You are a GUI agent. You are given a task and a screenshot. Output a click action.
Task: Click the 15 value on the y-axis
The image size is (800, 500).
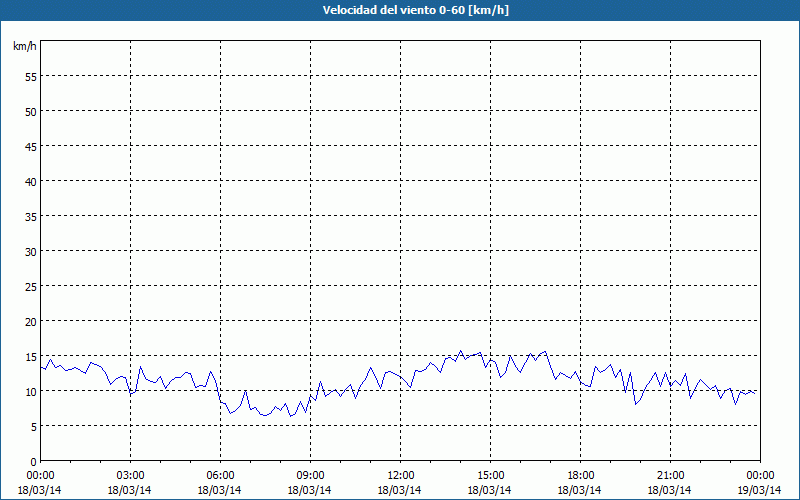click(31, 357)
